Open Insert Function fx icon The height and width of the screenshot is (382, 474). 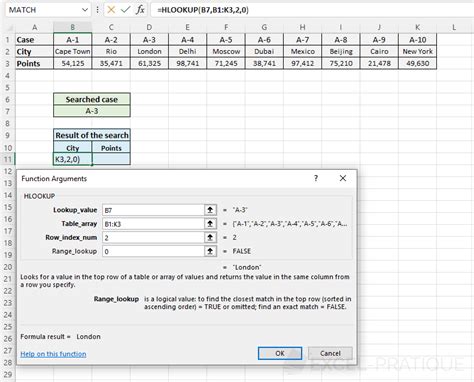140,10
